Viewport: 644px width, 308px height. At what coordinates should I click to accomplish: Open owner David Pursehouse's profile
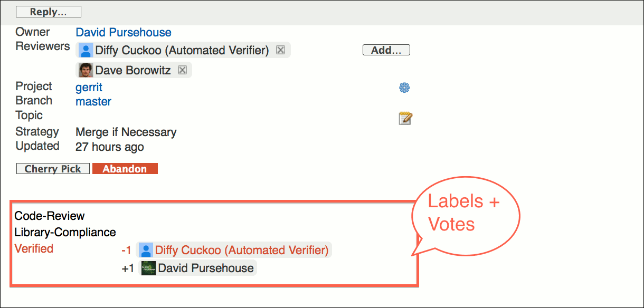pyautogui.click(x=123, y=32)
